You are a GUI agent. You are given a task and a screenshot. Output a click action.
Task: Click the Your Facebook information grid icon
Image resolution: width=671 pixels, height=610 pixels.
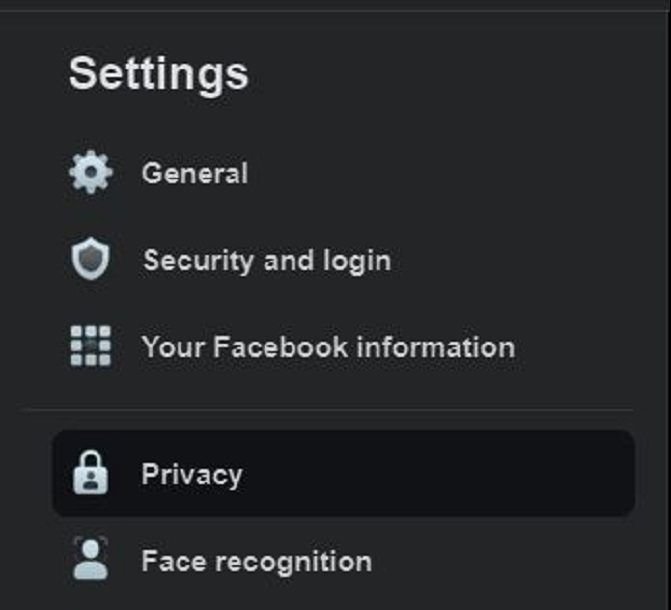pos(91,347)
